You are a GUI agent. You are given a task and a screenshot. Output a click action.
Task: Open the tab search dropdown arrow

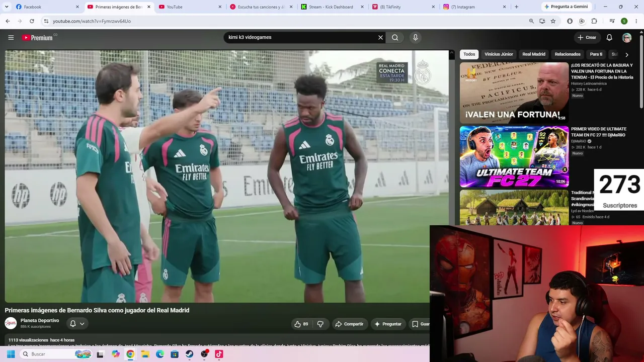7,7
